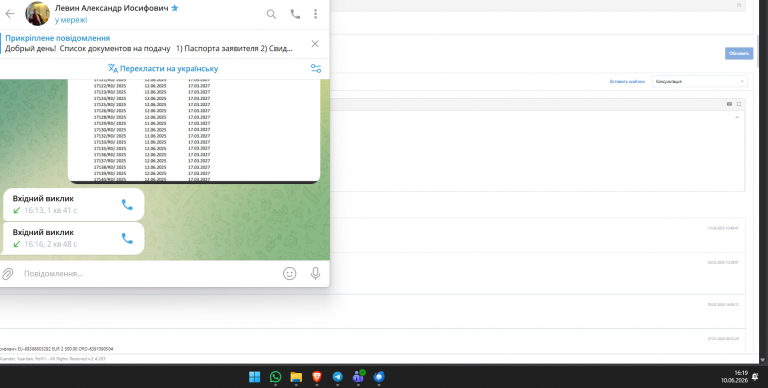Select the 'Вхідний виклик' 16:13 message
768x388 pixels.
(73, 204)
